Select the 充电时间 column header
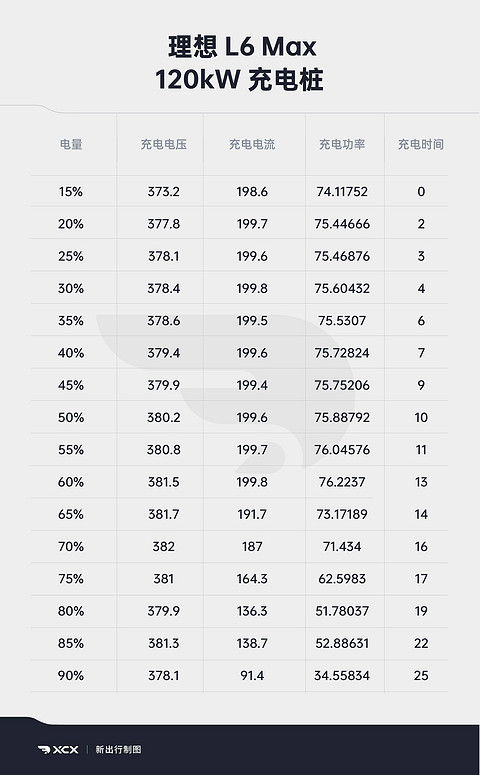Viewport: 480px width, 775px height. tap(421, 144)
